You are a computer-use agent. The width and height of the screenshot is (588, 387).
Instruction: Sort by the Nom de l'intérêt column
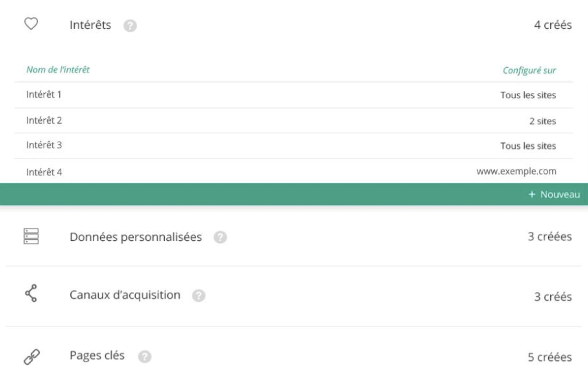point(58,70)
